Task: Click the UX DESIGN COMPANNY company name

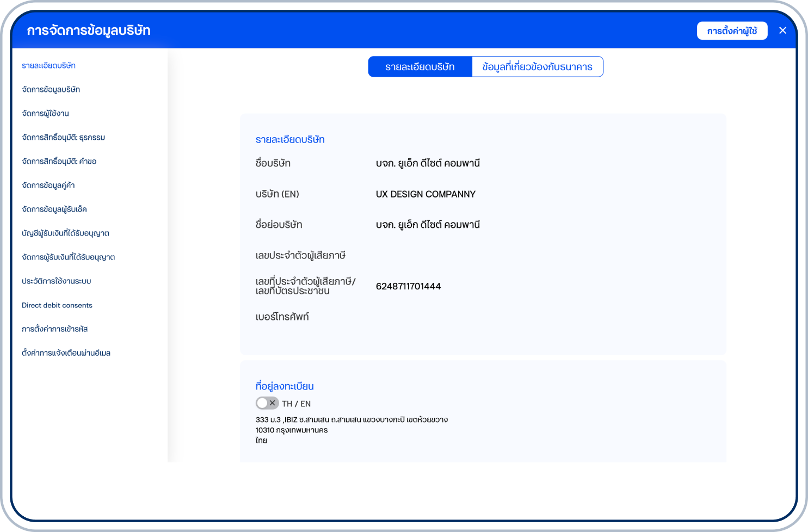Action: (x=425, y=194)
